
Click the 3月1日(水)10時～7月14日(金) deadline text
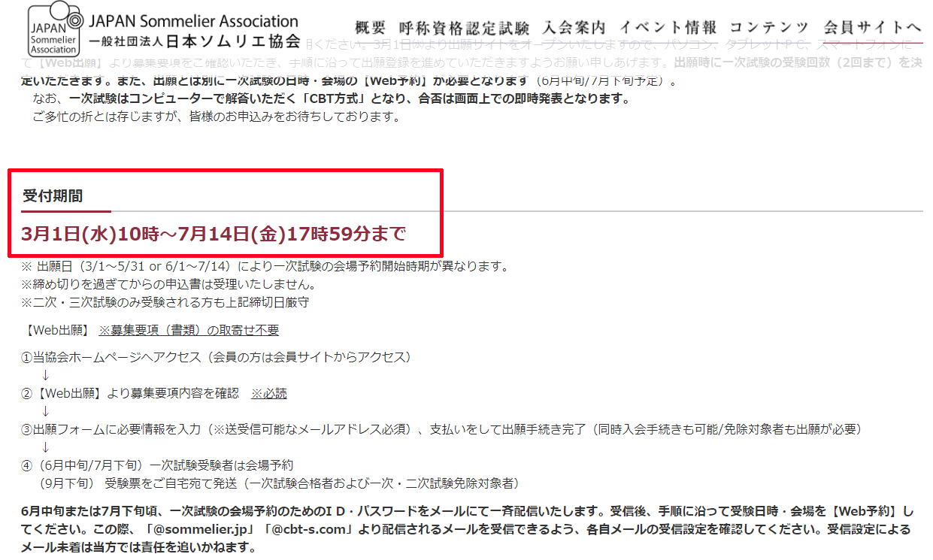click(214, 234)
